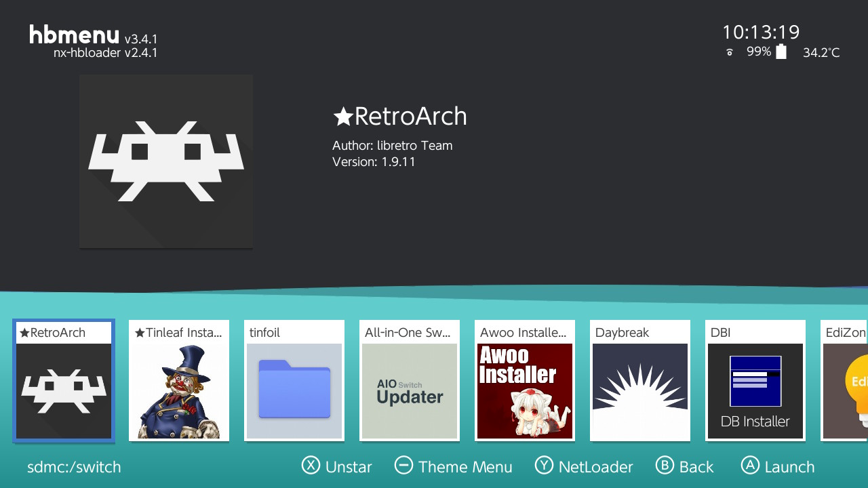This screenshot has height=488, width=868.
Task: Click the battery status icon
Action: [781, 52]
